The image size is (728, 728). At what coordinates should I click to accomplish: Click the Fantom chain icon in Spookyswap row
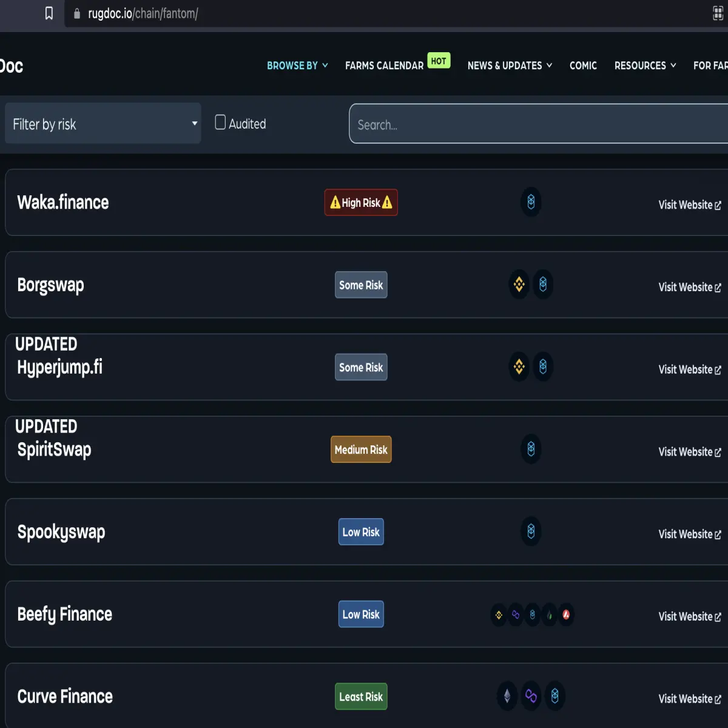click(x=531, y=531)
